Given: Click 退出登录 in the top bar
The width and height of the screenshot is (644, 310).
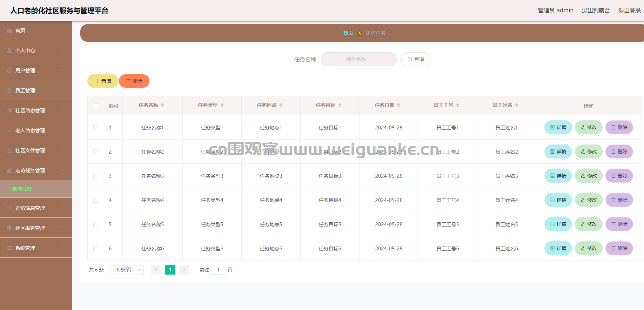Looking at the screenshot, I should (x=629, y=11).
